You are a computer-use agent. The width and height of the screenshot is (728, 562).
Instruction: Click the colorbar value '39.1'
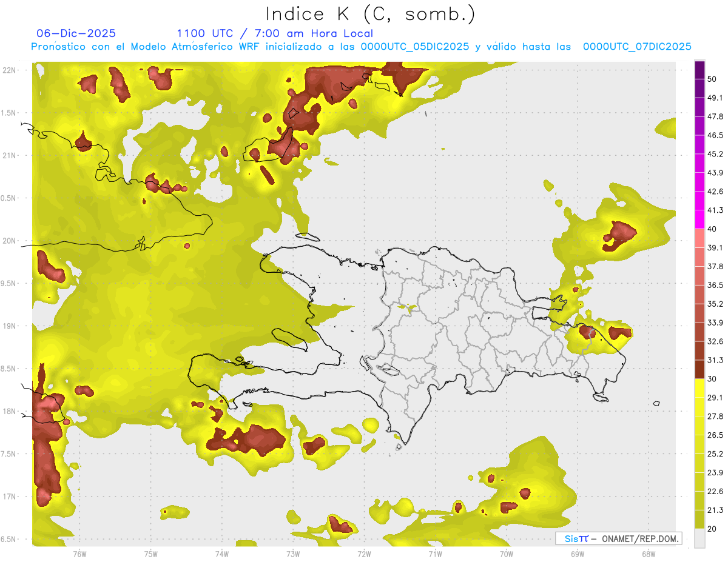point(715,247)
